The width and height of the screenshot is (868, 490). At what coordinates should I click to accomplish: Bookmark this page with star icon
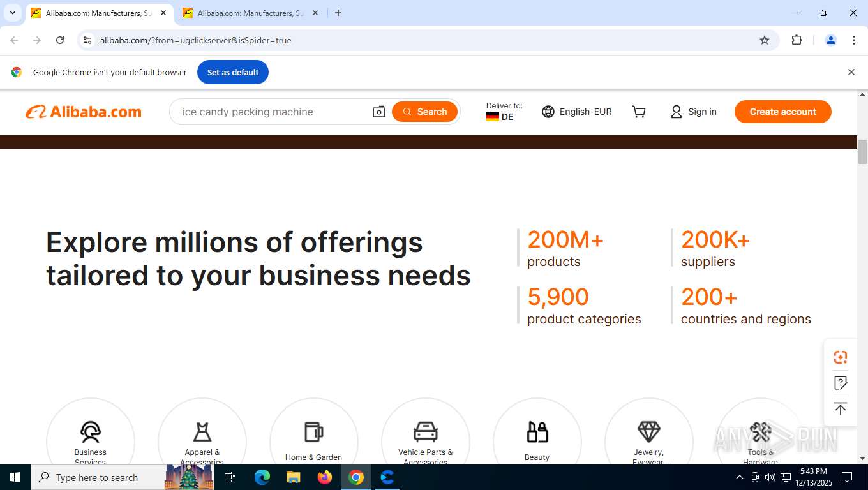(765, 40)
